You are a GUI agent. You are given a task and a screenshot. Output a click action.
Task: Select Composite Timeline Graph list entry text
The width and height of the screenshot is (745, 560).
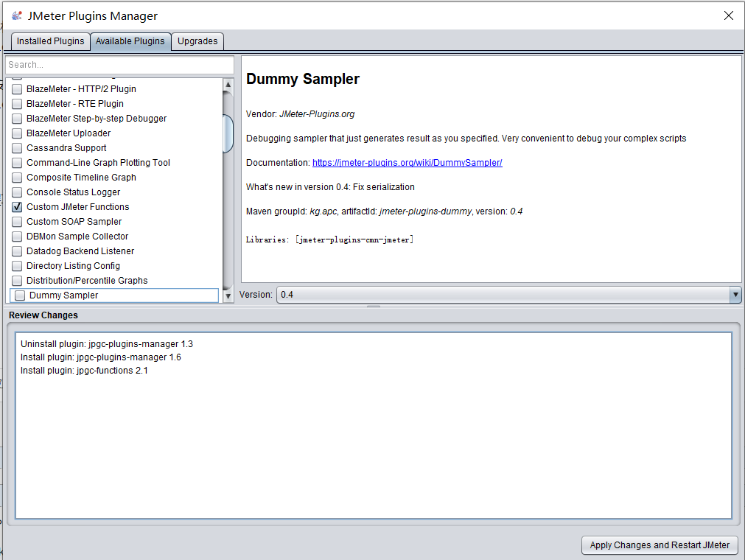click(81, 178)
